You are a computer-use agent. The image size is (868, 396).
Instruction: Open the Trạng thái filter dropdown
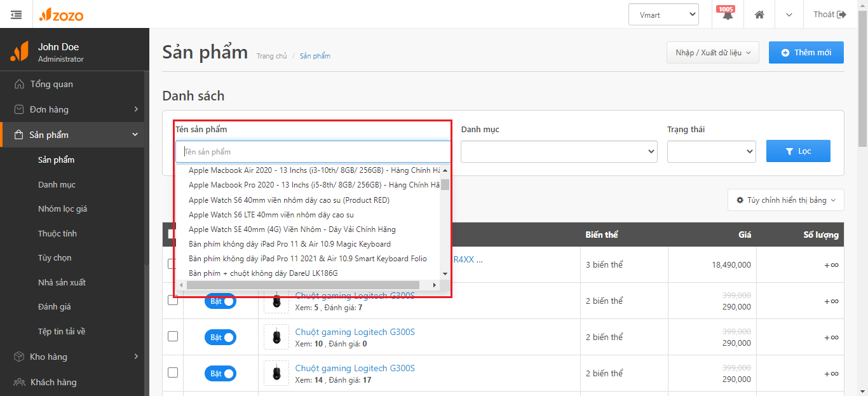coord(711,151)
